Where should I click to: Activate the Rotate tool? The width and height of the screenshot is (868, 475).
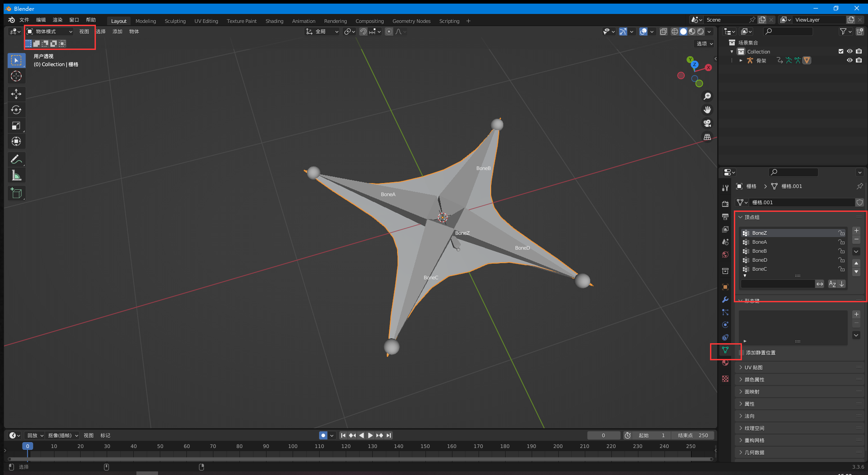[x=16, y=110]
